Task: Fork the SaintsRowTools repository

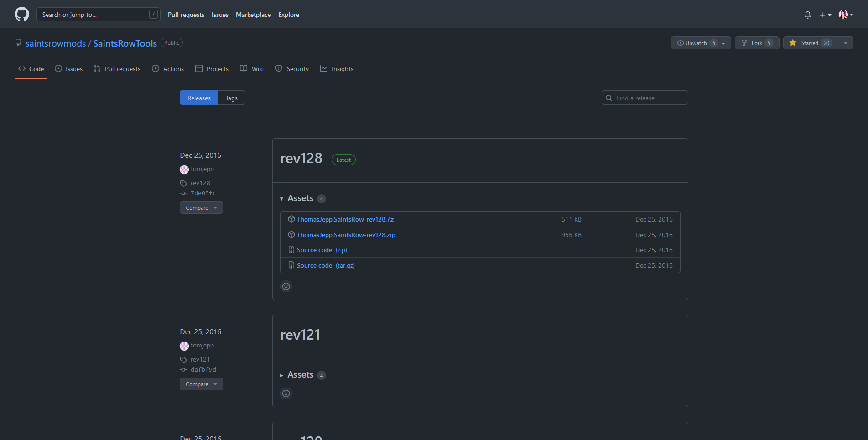Action: click(x=757, y=43)
